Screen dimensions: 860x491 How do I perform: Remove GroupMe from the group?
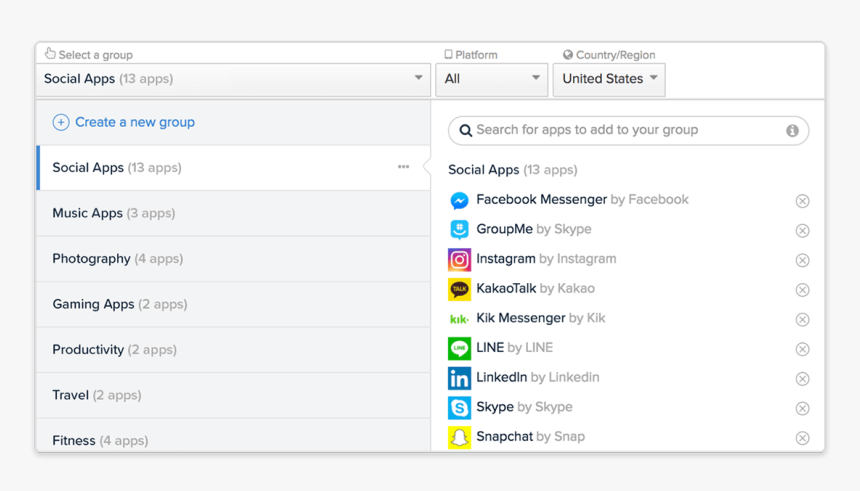tap(802, 231)
